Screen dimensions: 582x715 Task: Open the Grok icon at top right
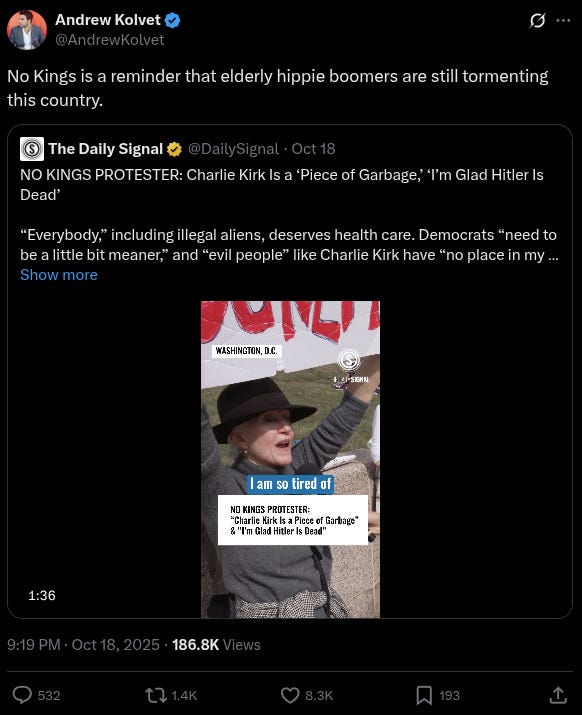pos(538,21)
